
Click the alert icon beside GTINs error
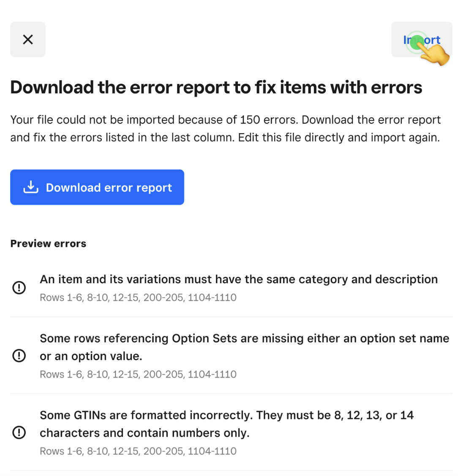click(x=19, y=432)
